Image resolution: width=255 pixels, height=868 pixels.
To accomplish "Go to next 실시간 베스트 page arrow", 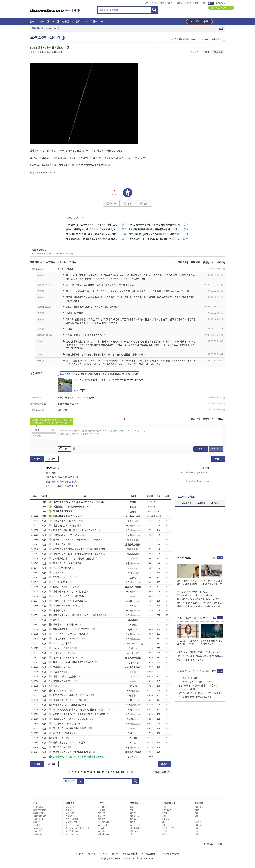I will coord(221,558).
